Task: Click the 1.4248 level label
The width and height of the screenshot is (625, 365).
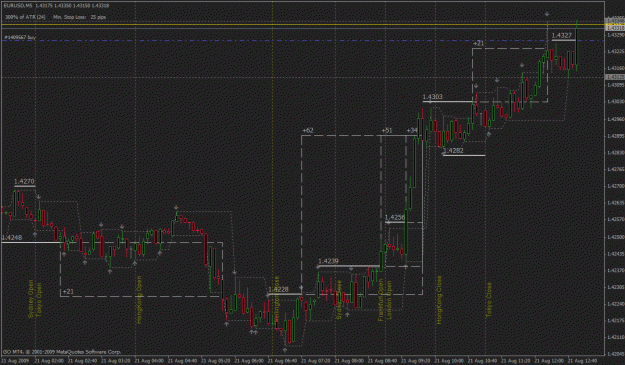Action: [12, 238]
